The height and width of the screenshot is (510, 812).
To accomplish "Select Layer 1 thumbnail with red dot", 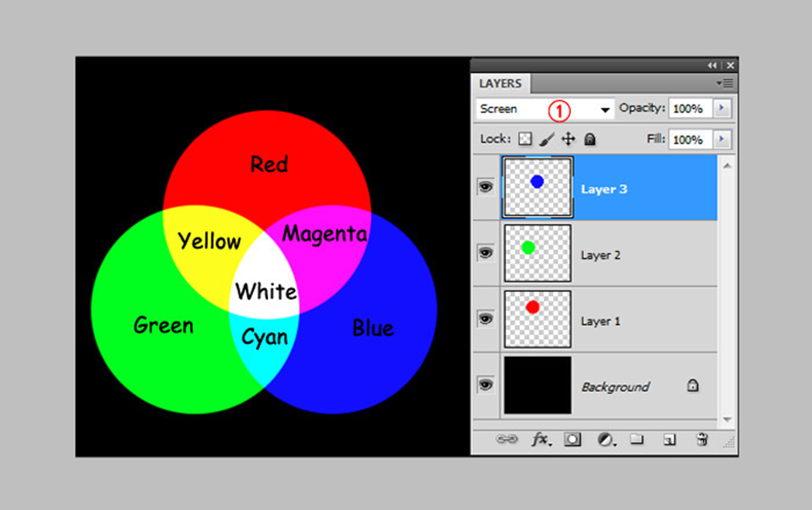I will pyautogui.click(x=538, y=319).
